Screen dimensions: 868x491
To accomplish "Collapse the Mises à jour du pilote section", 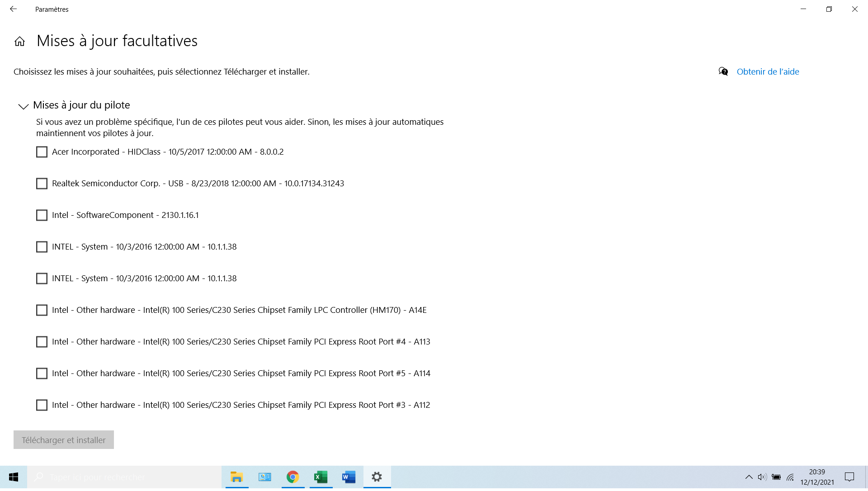I will 23,106.
